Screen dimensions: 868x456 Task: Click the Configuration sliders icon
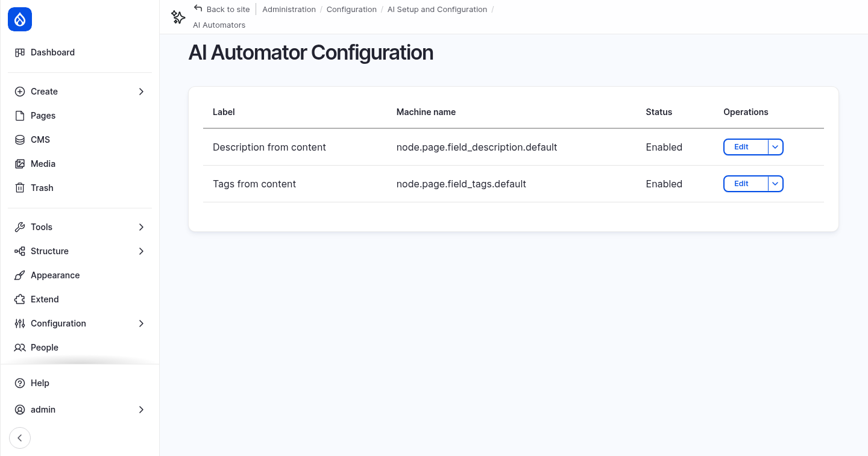pyautogui.click(x=20, y=323)
